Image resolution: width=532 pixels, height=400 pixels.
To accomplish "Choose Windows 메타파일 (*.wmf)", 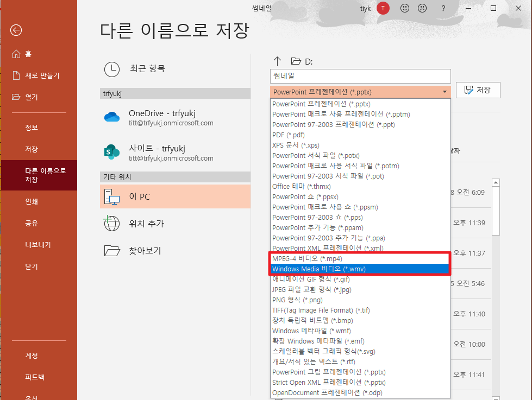I will [360, 331].
